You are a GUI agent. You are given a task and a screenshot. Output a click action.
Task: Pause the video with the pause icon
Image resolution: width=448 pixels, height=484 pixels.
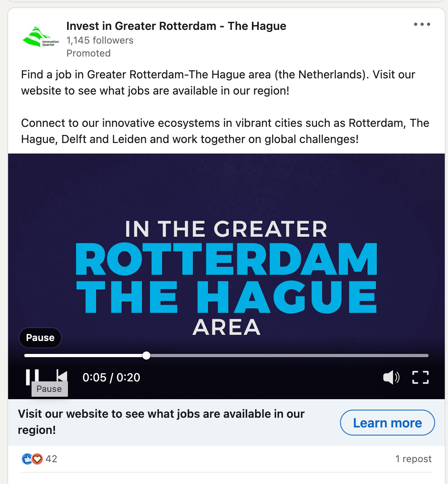tap(32, 377)
